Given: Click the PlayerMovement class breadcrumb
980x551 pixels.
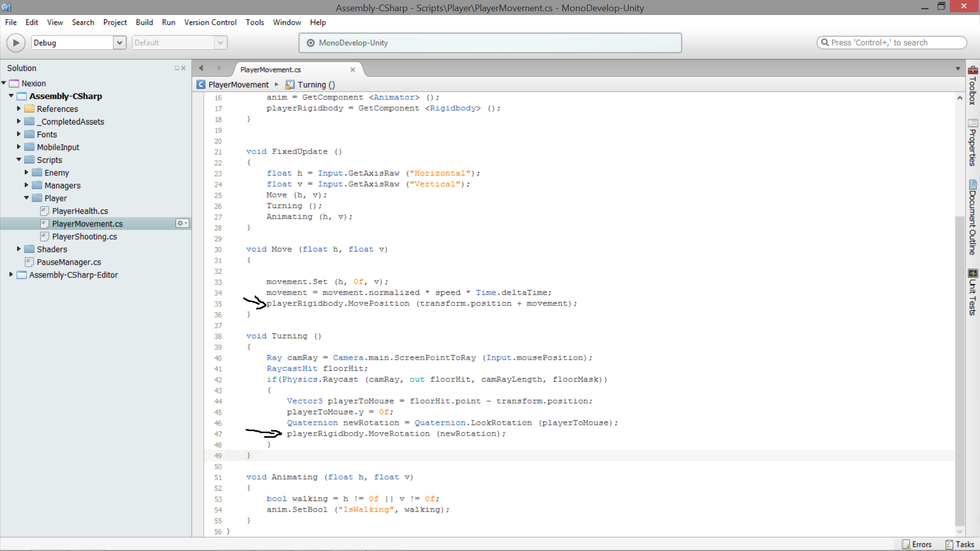Looking at the screenshot, I should point(238,85).
